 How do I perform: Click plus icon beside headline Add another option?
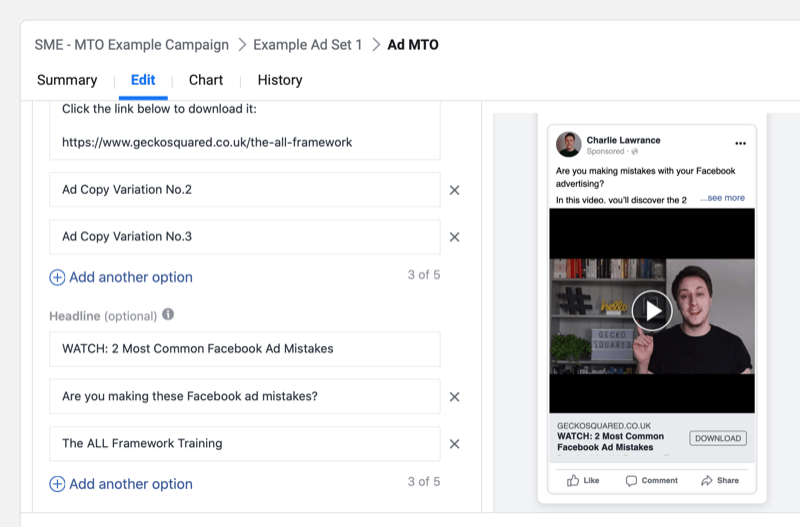[x=57, y=484]
